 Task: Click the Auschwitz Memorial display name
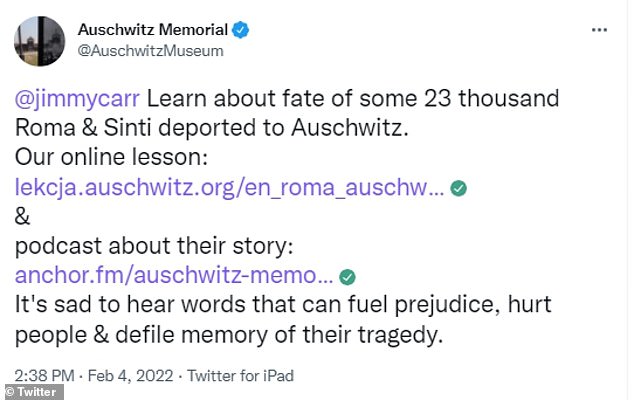pos(152,30)
